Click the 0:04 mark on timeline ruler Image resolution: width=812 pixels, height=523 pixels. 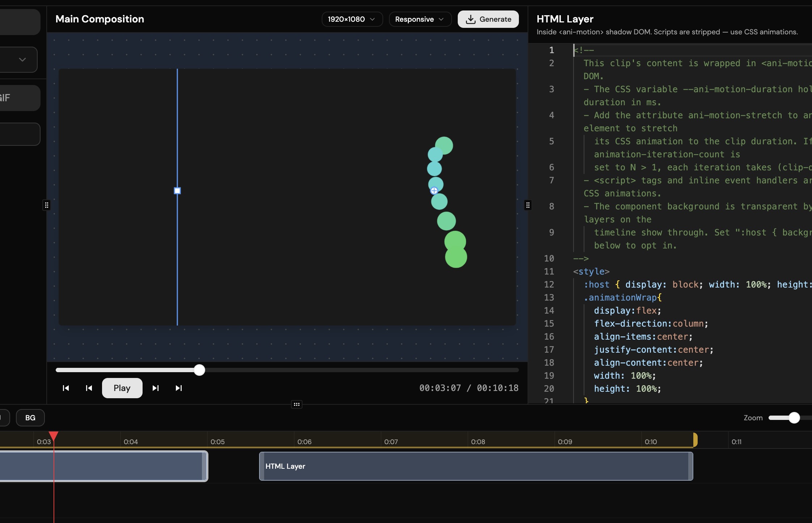click(131, 442)
